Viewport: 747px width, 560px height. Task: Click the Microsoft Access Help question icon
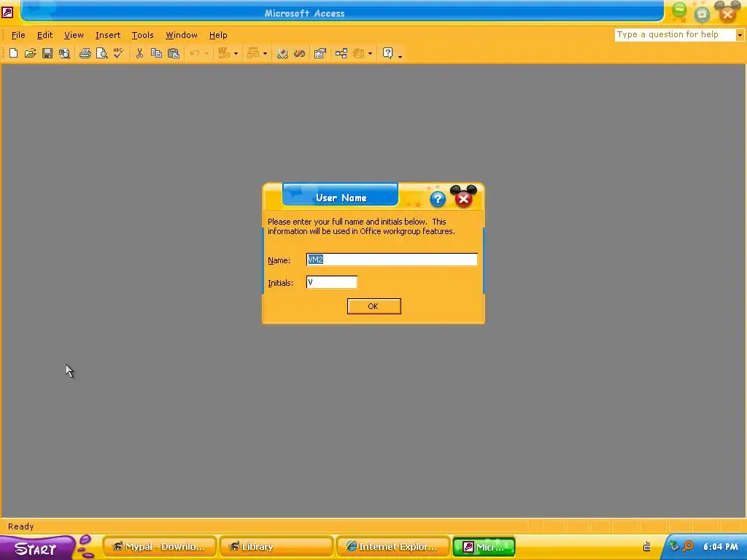[388, 53]
